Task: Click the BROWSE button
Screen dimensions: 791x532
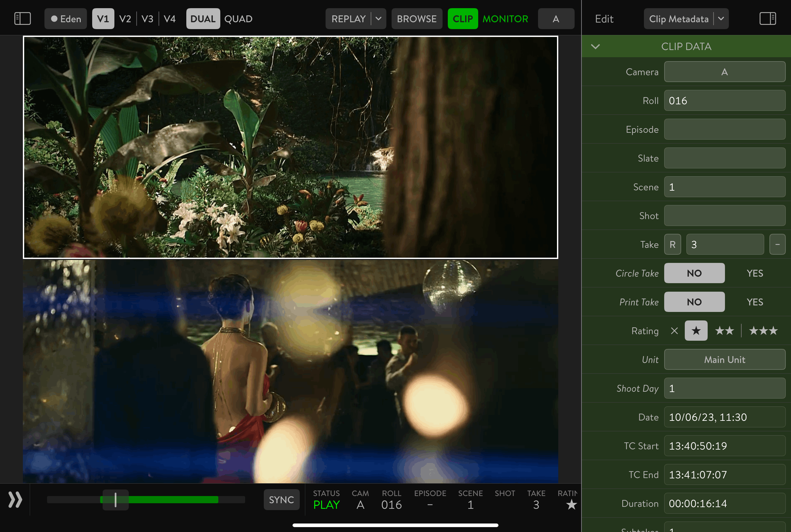Action: 416,19
